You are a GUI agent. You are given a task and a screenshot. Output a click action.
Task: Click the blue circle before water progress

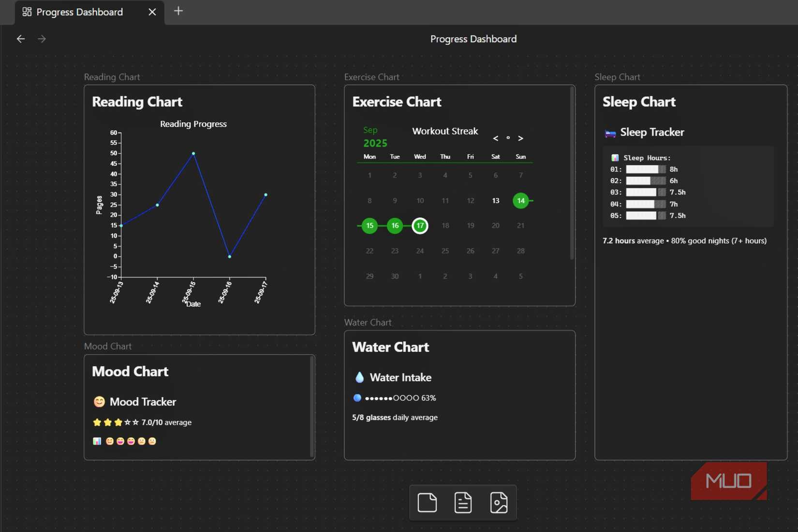357,398
